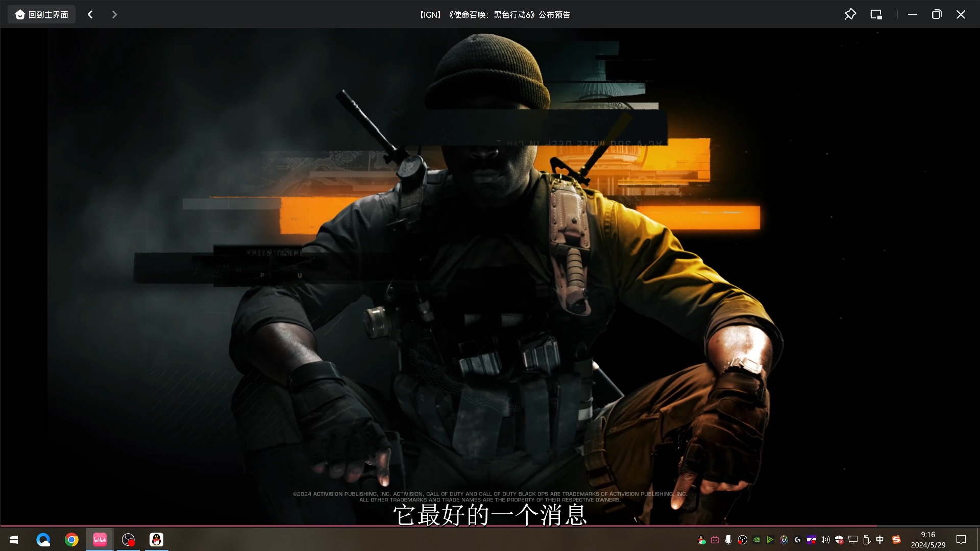Seek on the pink video progress bar
Viewport: 980px width, 551px height.
pos(490,525)
